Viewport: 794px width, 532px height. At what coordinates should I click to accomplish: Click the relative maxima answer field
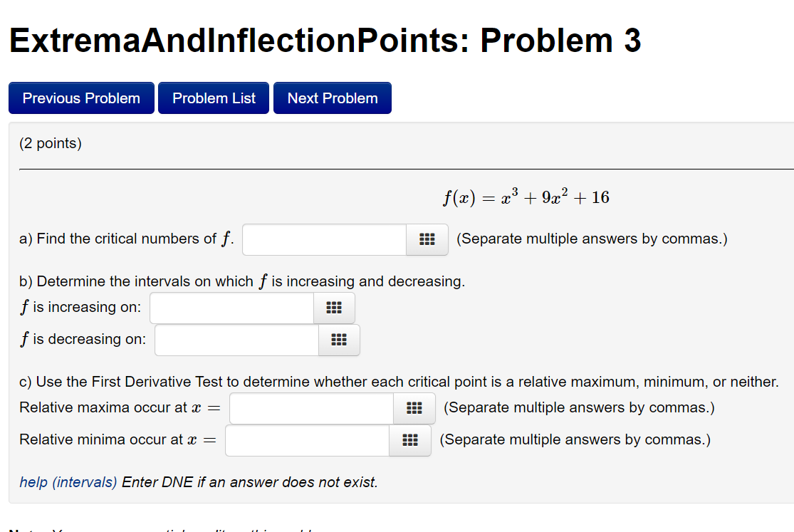coord(311,408)
